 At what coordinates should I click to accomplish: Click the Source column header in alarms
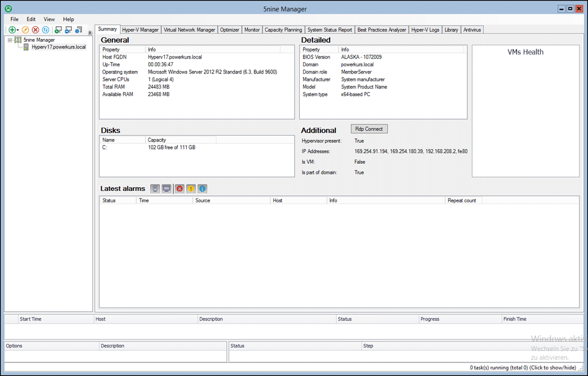231,201
